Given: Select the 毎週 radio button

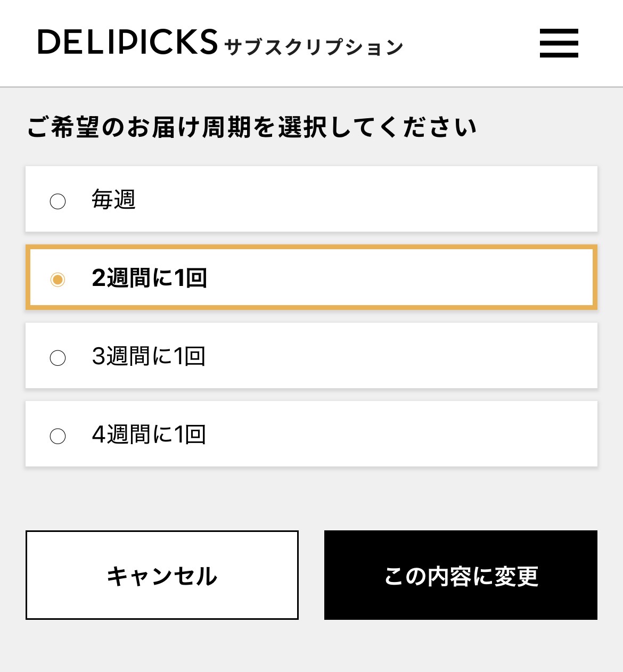Looking at the screenshot, I should tap(58, 201).
